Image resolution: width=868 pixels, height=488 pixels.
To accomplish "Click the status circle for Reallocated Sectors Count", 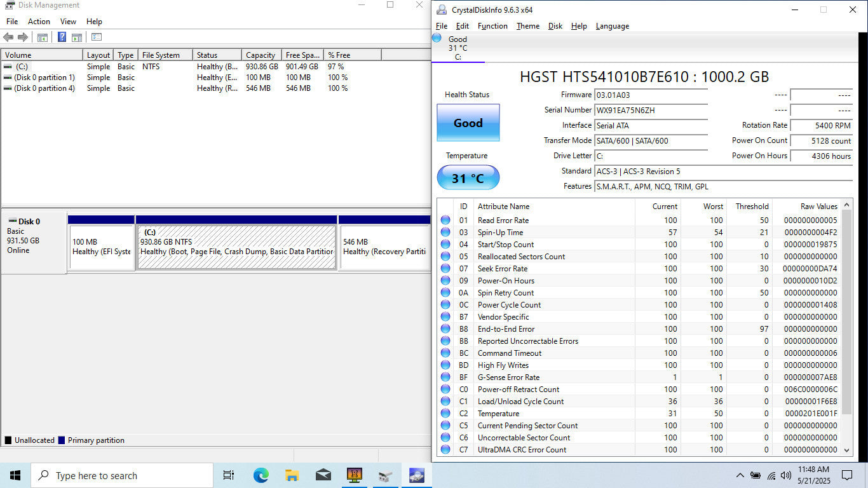I will tap(445, 257).
